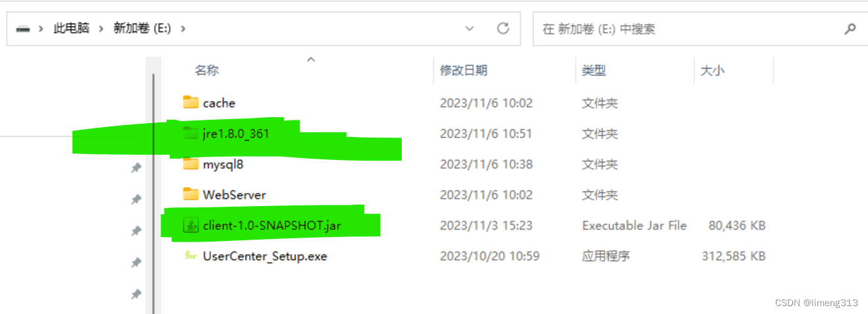Open the address bar history dropdown
The height and width of the screenshot is (314, 868).
click(470, 28)
